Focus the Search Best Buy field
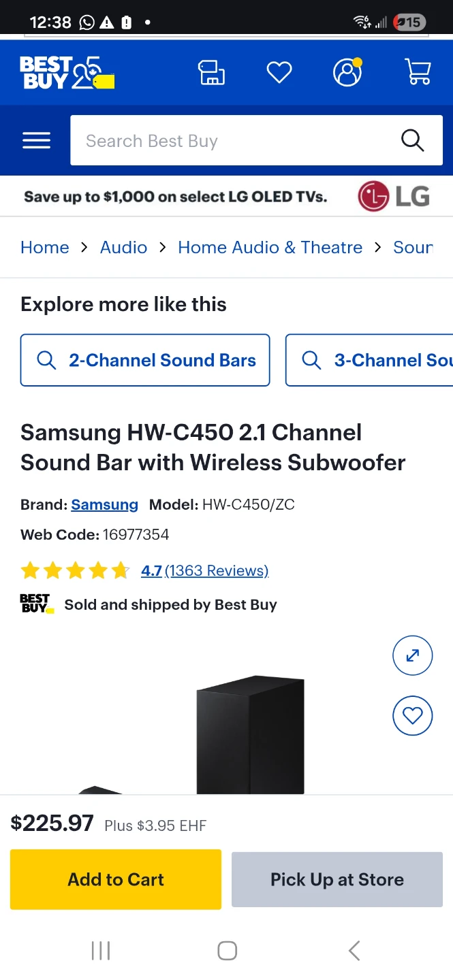Viewport: 453px width, 980px height. (232, 141)
